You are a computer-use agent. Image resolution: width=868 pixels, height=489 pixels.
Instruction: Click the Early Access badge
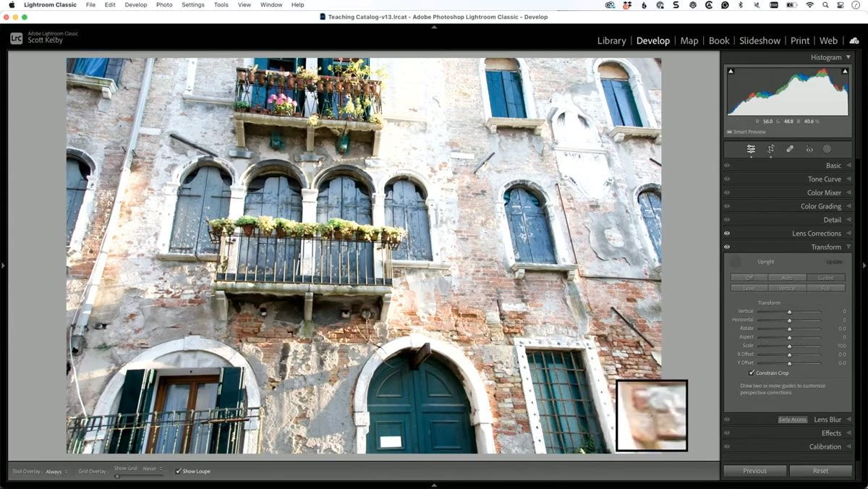point(793,420)
